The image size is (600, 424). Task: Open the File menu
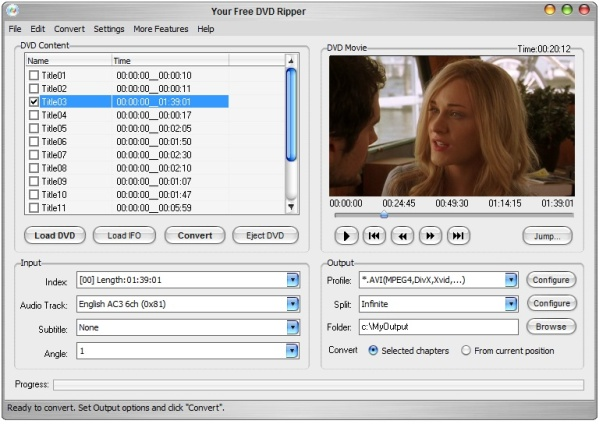pos(15,29)
